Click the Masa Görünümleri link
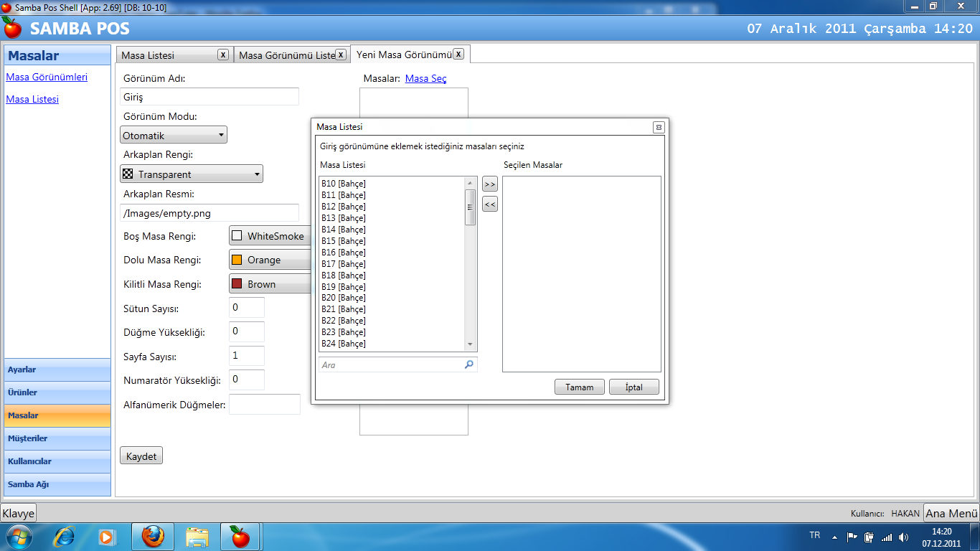 click(x=47, y=77)
